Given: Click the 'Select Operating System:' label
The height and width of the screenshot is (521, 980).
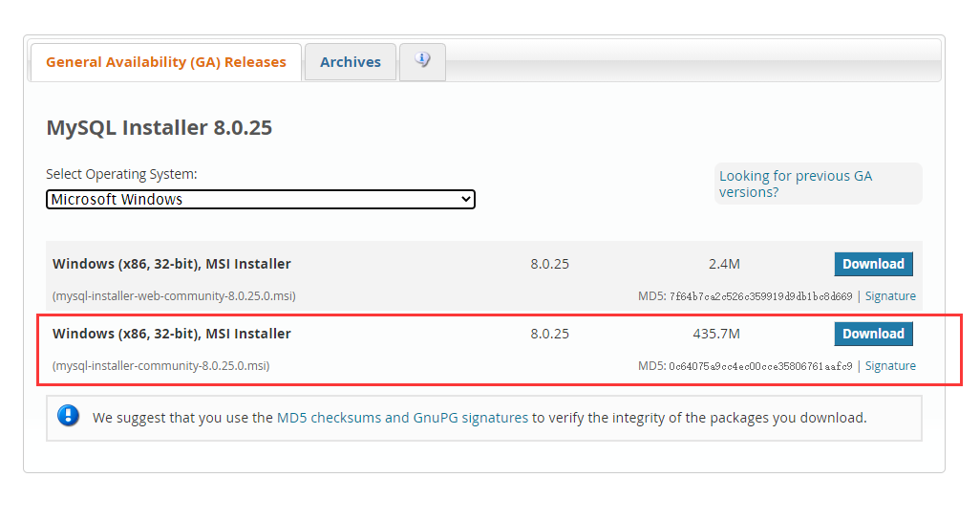Looking at the screenshot, I should (x=121, y=174).
